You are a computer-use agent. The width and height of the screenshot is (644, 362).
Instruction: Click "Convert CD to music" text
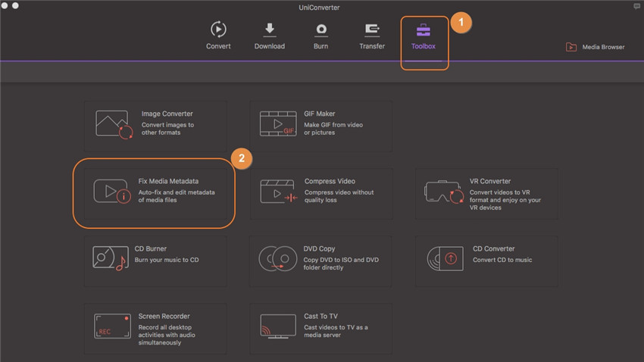(502, 260)
